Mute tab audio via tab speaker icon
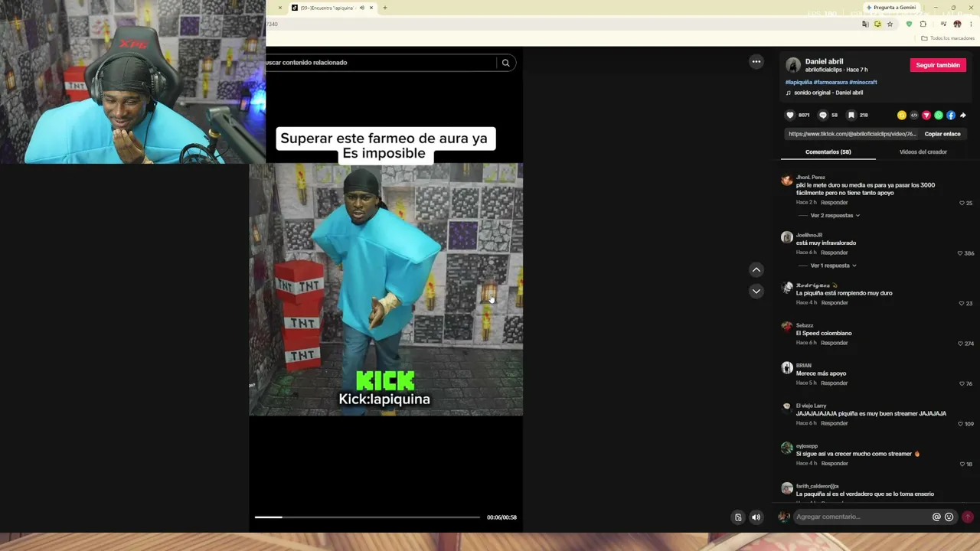980x551 pixels. coord(362,8)
